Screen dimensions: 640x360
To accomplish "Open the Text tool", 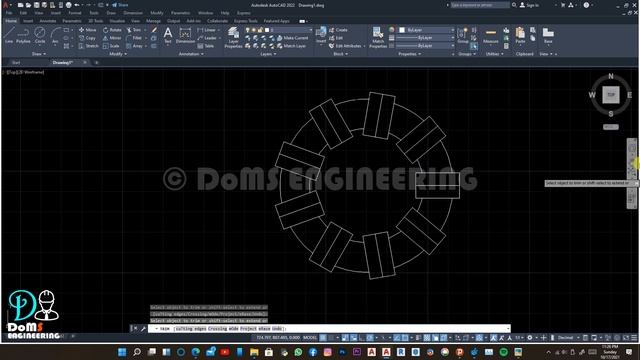I will 168,35.
